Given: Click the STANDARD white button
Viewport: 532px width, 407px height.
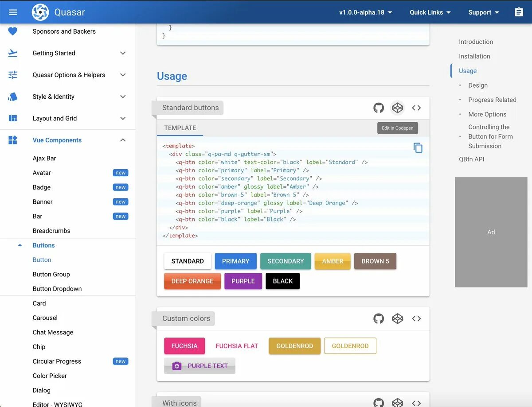Looking at the screenshot, I should [188, 261].
